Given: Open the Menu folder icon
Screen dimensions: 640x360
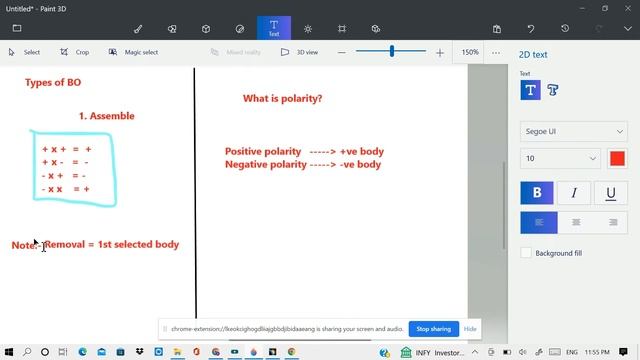Looking at the screenshot, I should pos(17,28).
